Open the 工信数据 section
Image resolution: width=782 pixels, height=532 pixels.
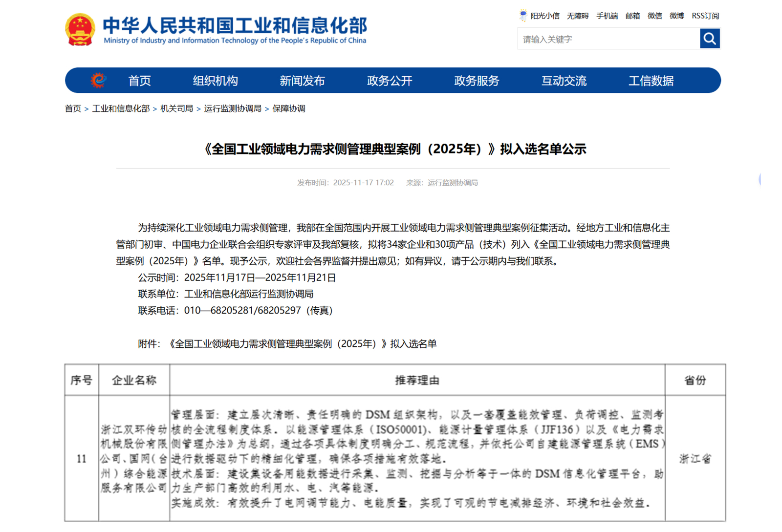(x=652, y=81)
